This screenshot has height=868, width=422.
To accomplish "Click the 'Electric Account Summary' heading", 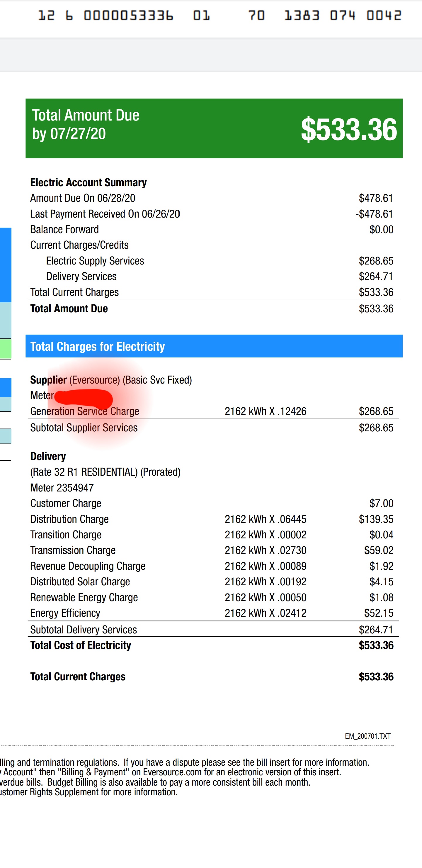I will click(x=88, y=183).
